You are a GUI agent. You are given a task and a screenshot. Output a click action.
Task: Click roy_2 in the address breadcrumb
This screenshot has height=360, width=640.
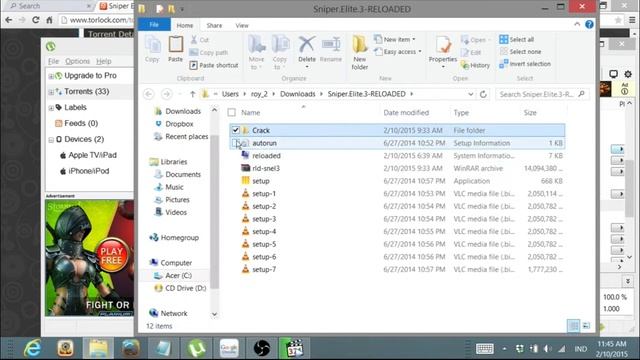point(259,94)
